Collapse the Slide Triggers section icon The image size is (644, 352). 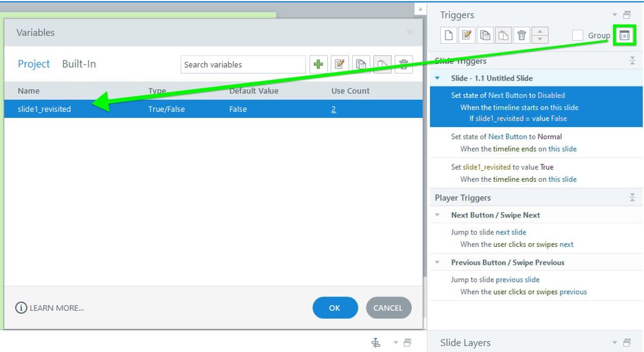coord(632,61)
